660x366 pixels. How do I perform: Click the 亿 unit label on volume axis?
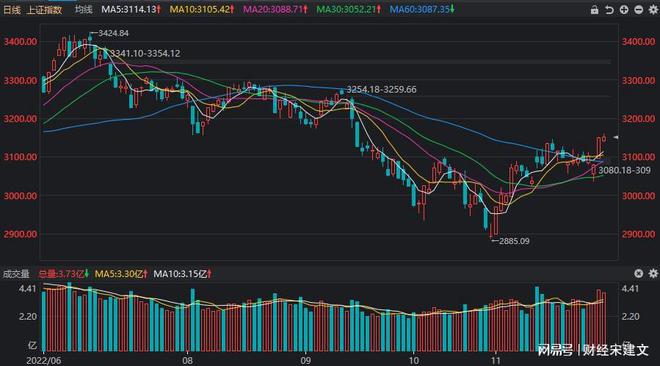coord(32,345)
